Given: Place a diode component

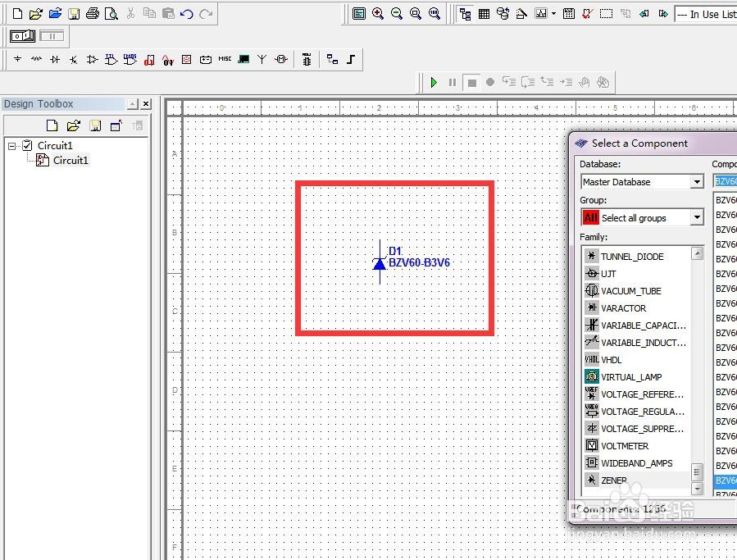Looking at the screenshot, I should coord(55,59).
